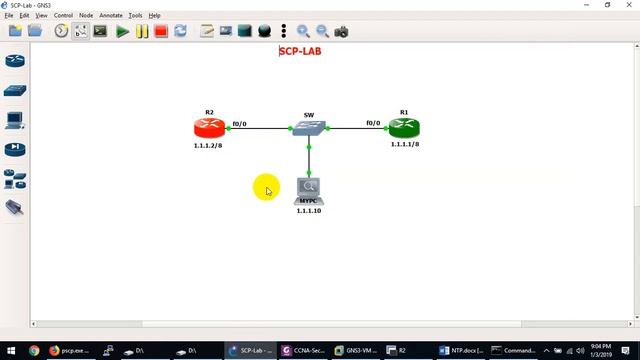Viewport: 640px width, 360px height.
Task: Open a new blank project icon
Action: (15, 31)
